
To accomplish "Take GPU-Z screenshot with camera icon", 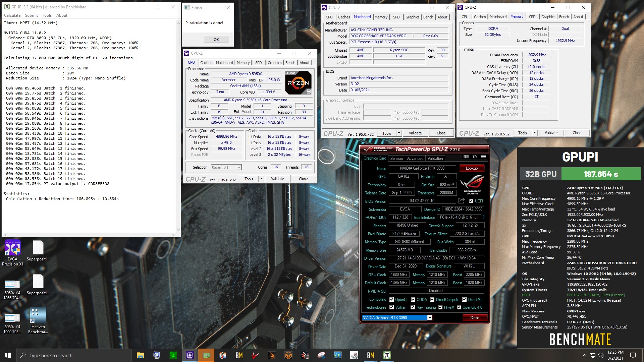I will (466, 157).
